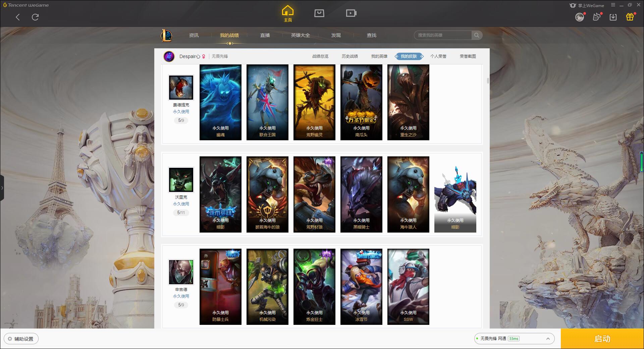Screen dimensions: 644x349
Task: Open the 幽魂 skin card
Action: [x=220, y=102]
